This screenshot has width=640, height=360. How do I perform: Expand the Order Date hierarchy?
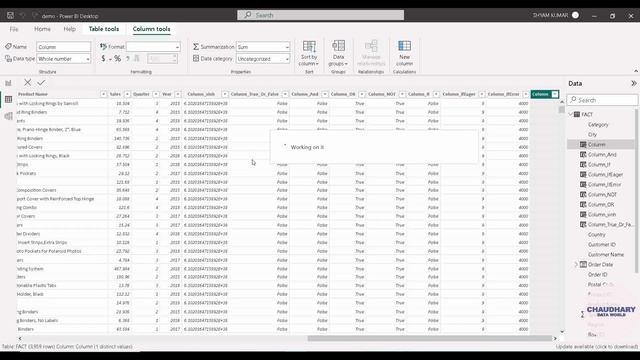click(x=576, y=264)
